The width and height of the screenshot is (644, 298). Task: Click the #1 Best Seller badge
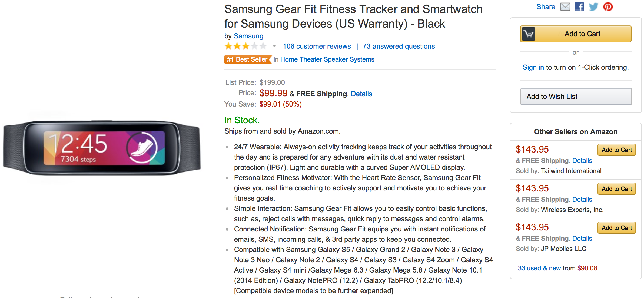pyautogui.click(x=248, y=59)
